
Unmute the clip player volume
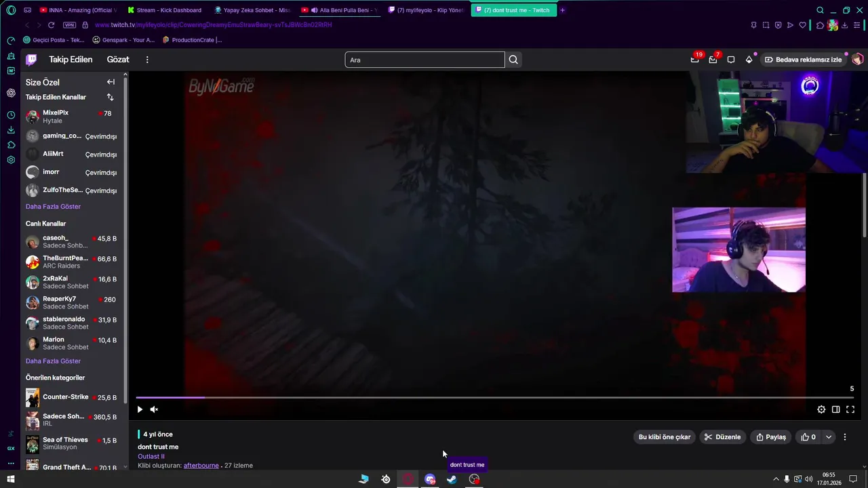(x=154, y=409)
